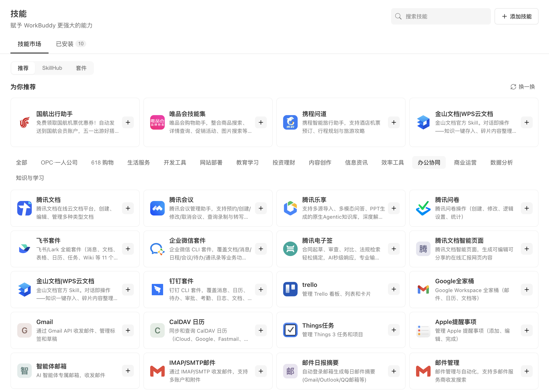Show the 网站部署 category

click(x=211, y=162)
